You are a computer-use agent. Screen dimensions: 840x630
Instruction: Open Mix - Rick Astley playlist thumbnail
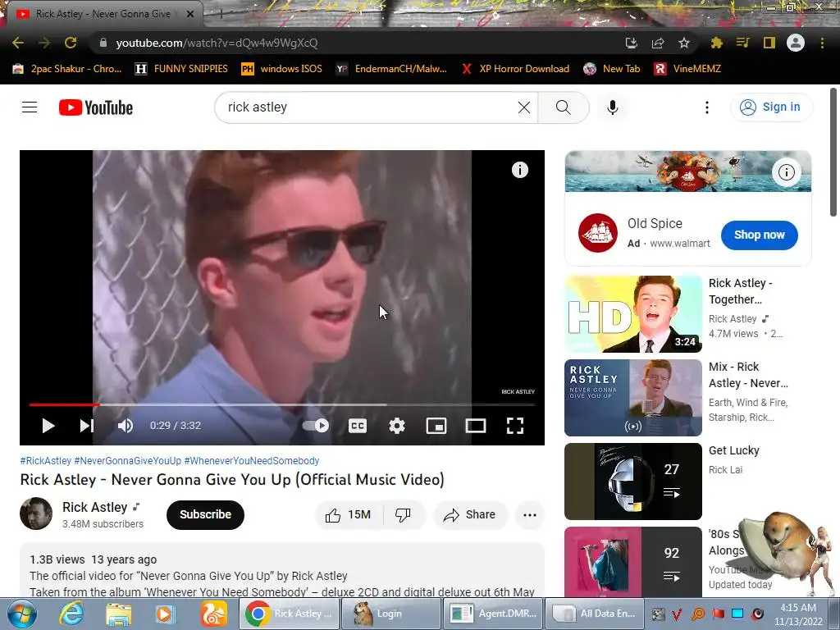632,398
